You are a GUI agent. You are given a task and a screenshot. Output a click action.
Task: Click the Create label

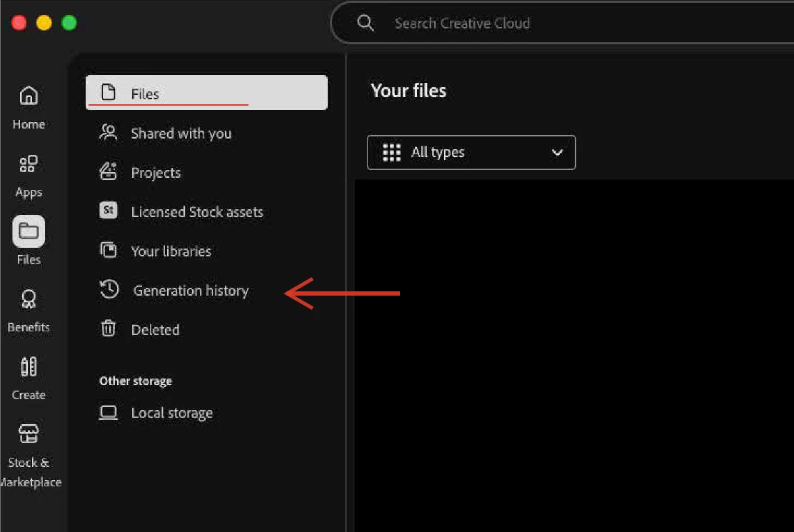[29, 395]
